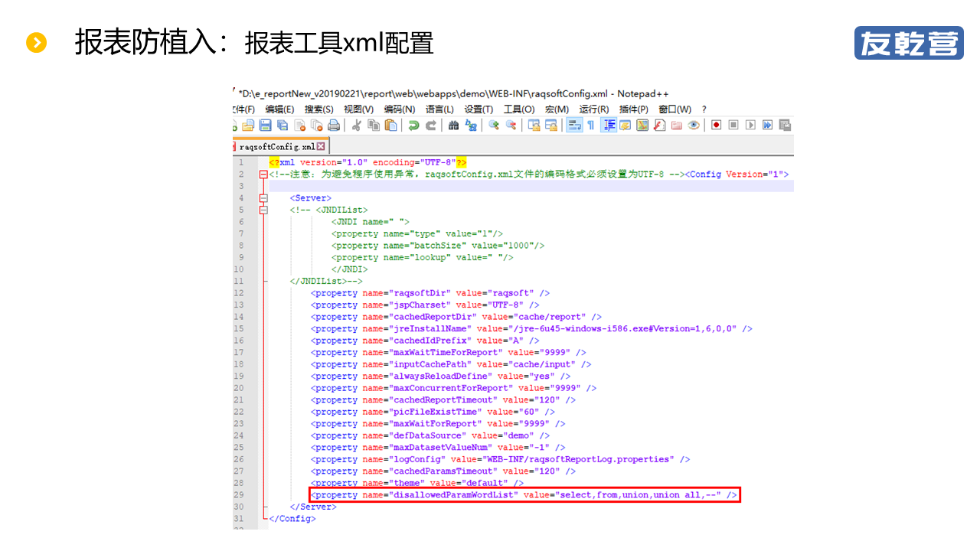Click the theme property line
980x551 pixels.
[417, 483]
